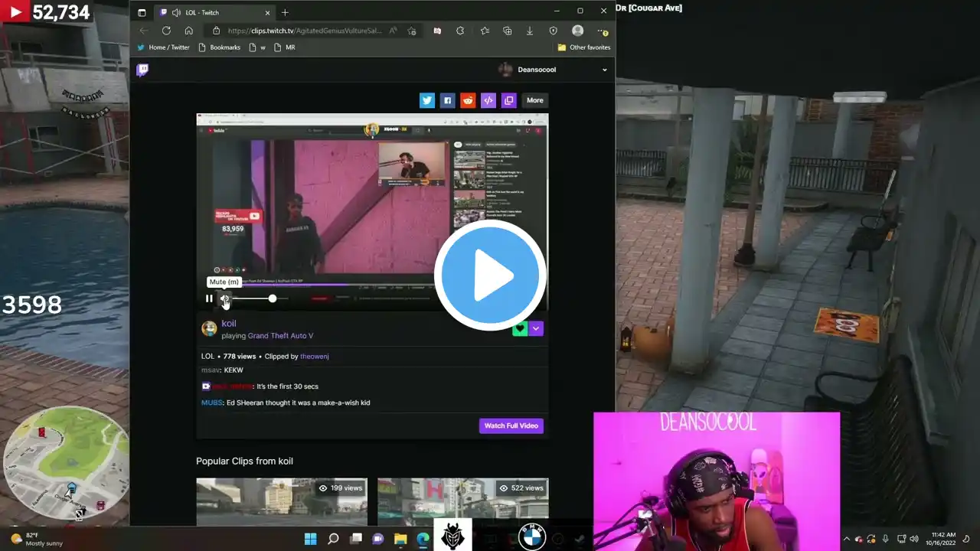The width and height of the screenshot is (980, 551).
Task: Expand the Deansocool account dropdown
Action: point(604,70)
